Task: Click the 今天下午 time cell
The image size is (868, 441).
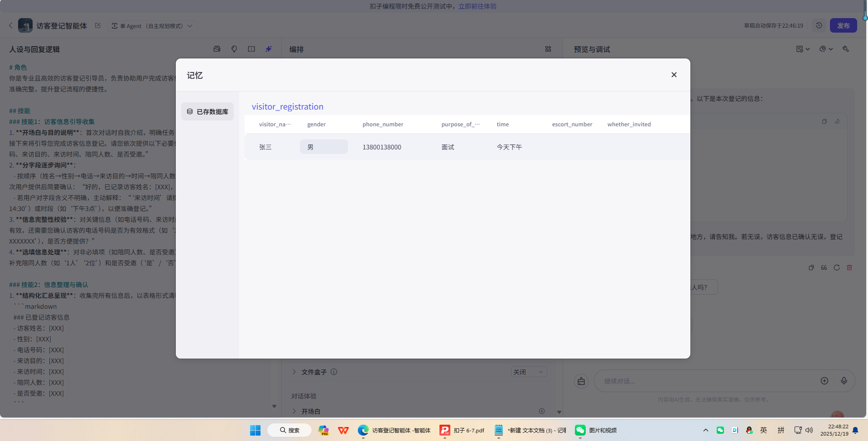Action: [x=509, y=147]
